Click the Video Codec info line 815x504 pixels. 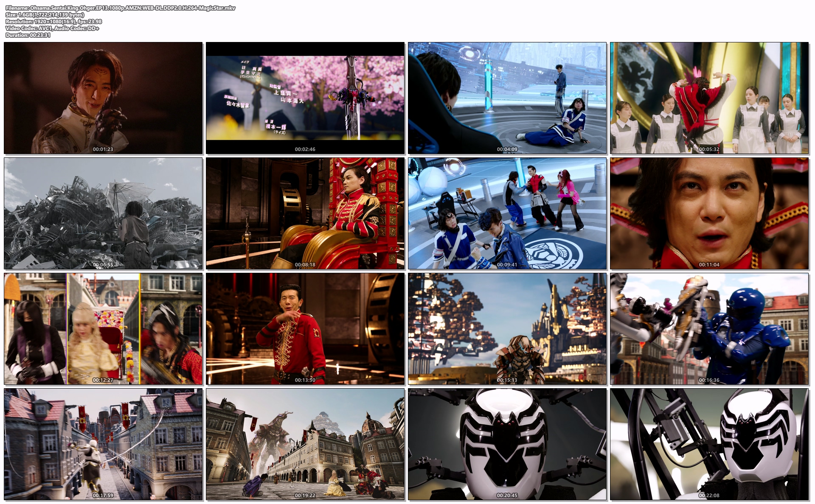click(x=52, y=28)
